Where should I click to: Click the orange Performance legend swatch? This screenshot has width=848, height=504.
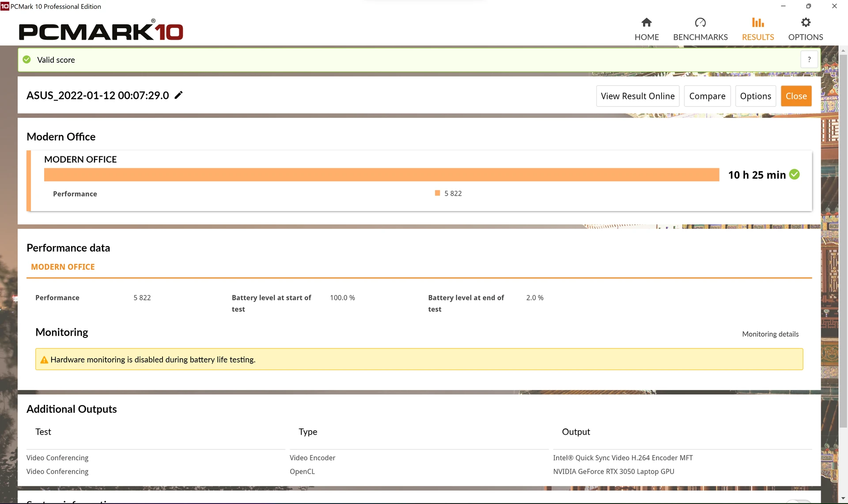[437, 193]
